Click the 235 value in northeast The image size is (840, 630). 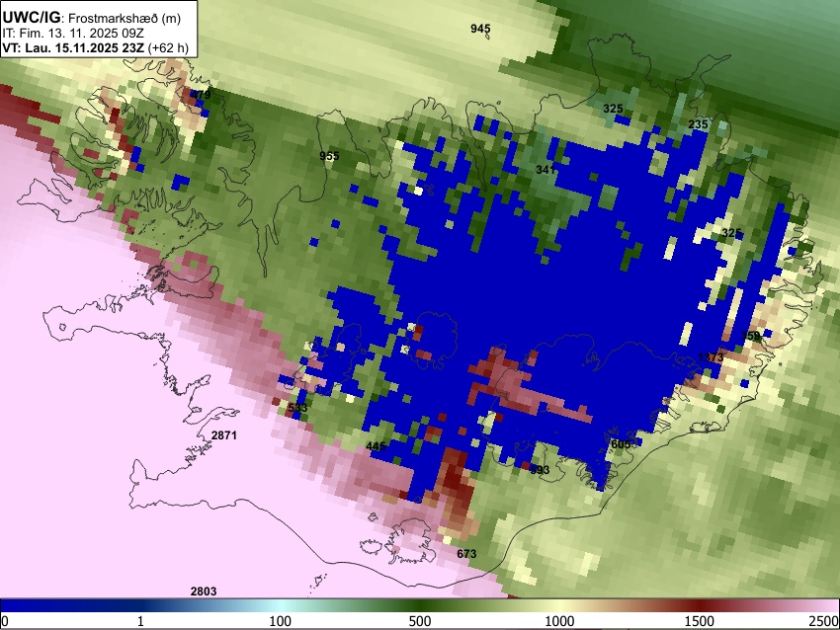point(698,124)
